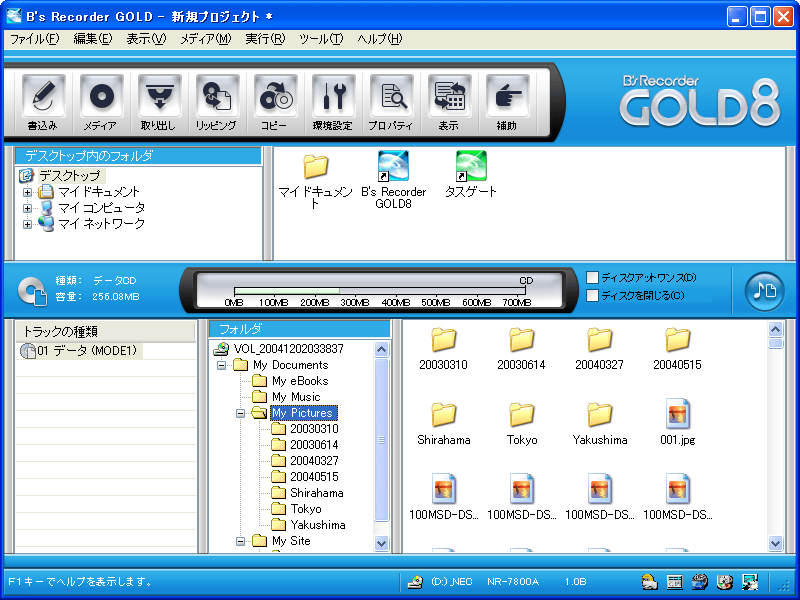Open the 編集 menu

(92, 39)
